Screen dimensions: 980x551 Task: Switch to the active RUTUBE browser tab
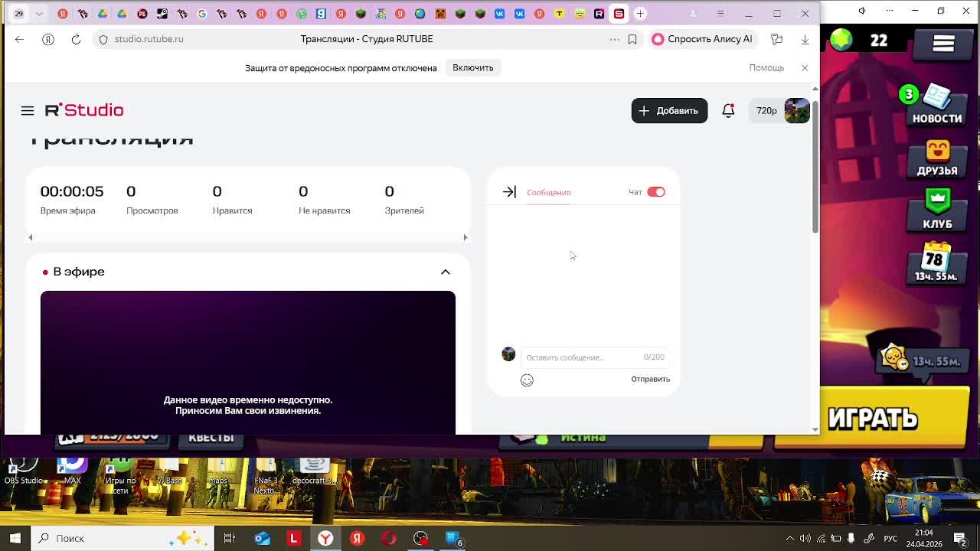coord(619,14)
